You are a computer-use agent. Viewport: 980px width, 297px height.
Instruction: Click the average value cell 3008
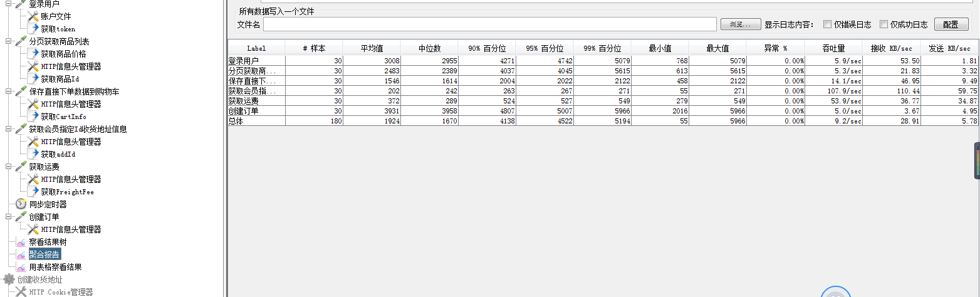pos(372,61)
